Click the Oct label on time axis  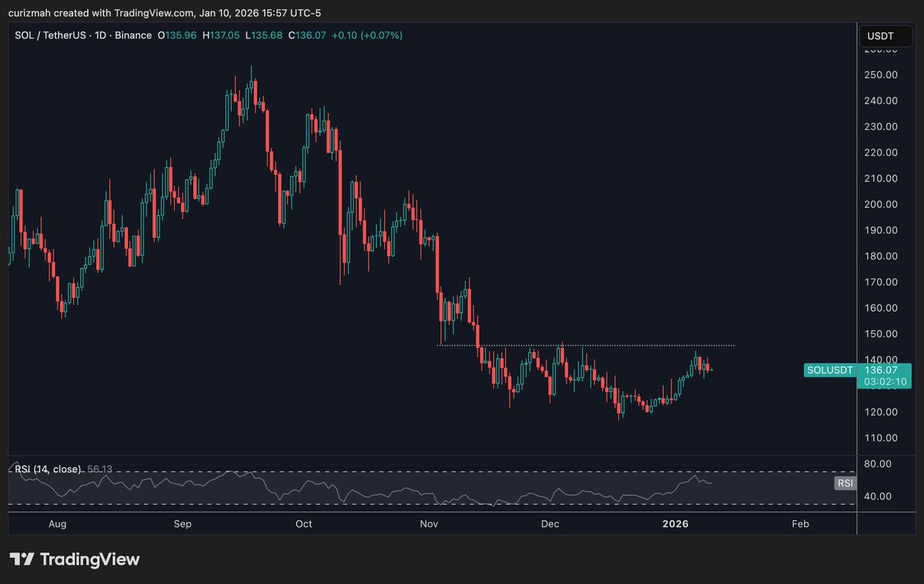tap(303, 524)
